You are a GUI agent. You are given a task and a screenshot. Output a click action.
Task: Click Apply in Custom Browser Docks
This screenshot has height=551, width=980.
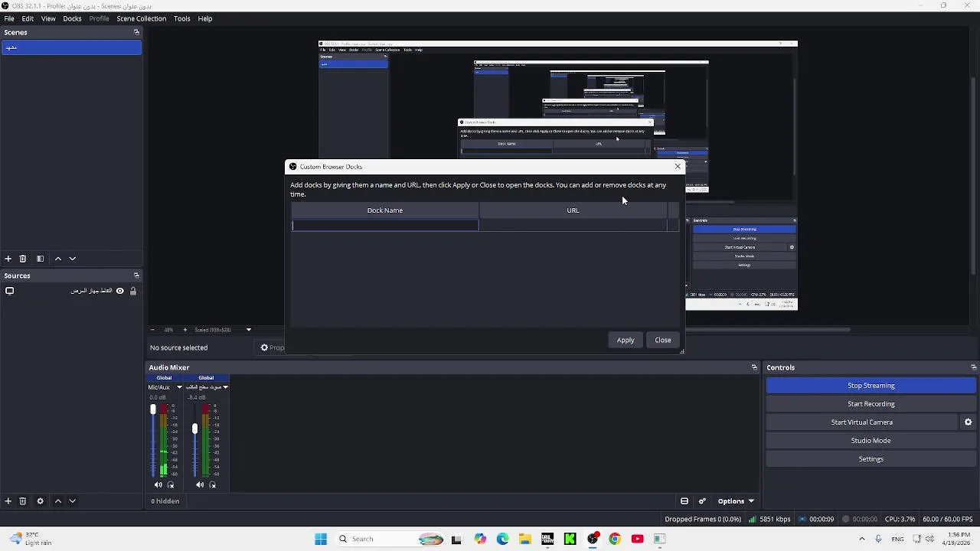click(x=626, y=341)
